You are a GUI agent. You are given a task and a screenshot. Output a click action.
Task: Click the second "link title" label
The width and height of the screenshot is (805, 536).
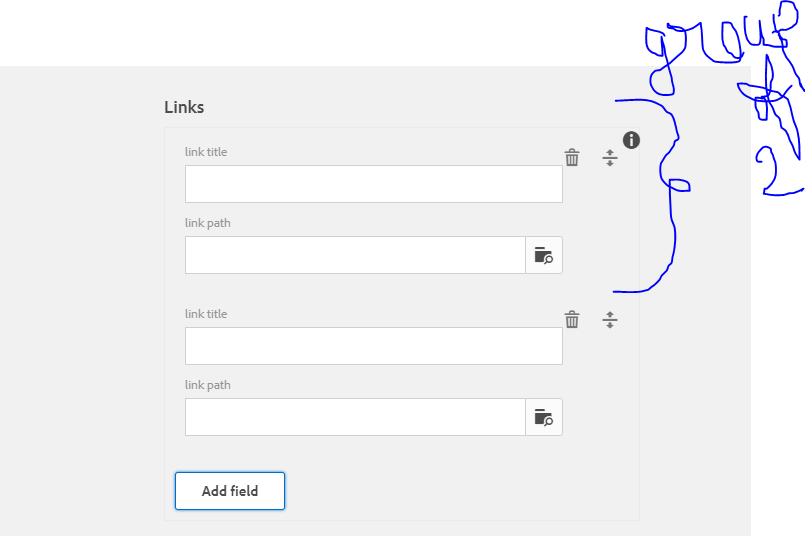pyautogui.click(x=206, y=314)
